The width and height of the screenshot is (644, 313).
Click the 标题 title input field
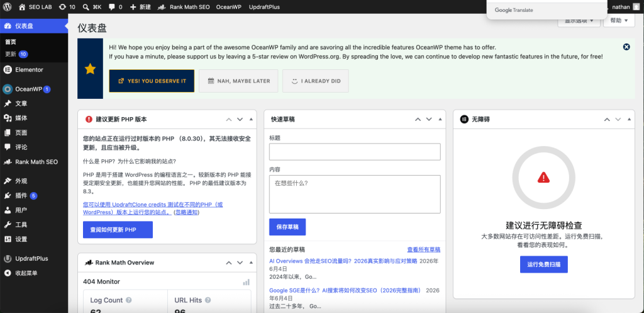pyautogui.click(x=355, y=152)
